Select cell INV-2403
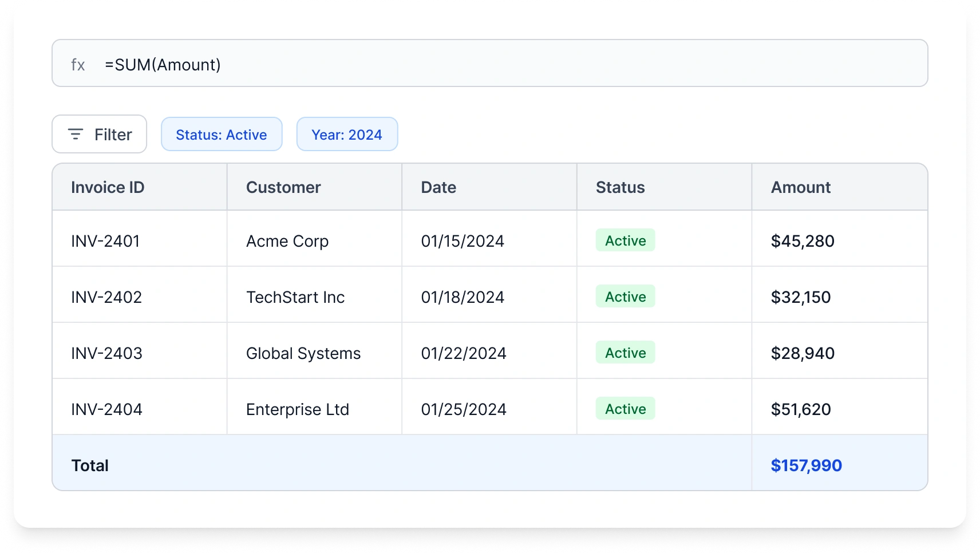Image resolution: width=980 pixels, height=553 pixels. click(x=140, y=351)
